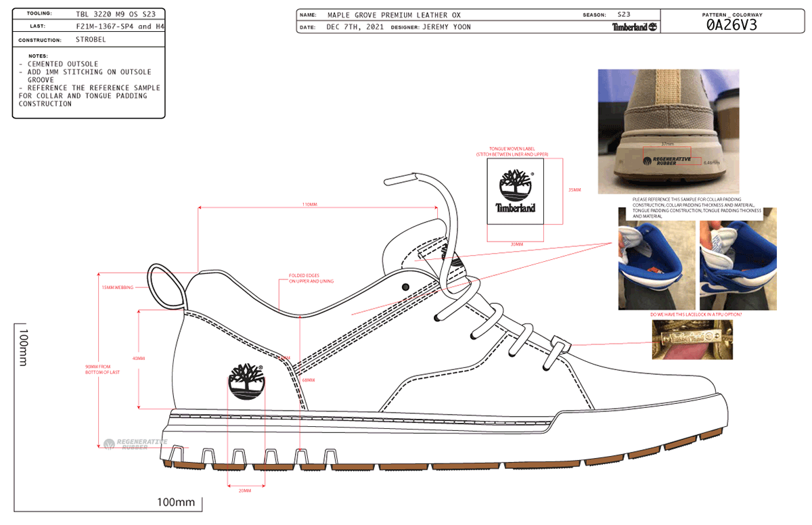The image size is (812, 525).
Task: Open the heel photo showing Regenerative Rubber
Action: point(668,131)
